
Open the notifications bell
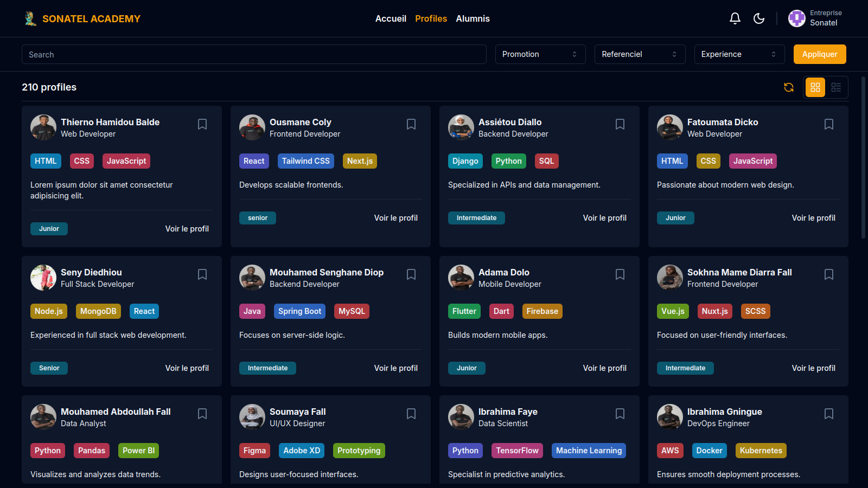click(x=735, y=18)
